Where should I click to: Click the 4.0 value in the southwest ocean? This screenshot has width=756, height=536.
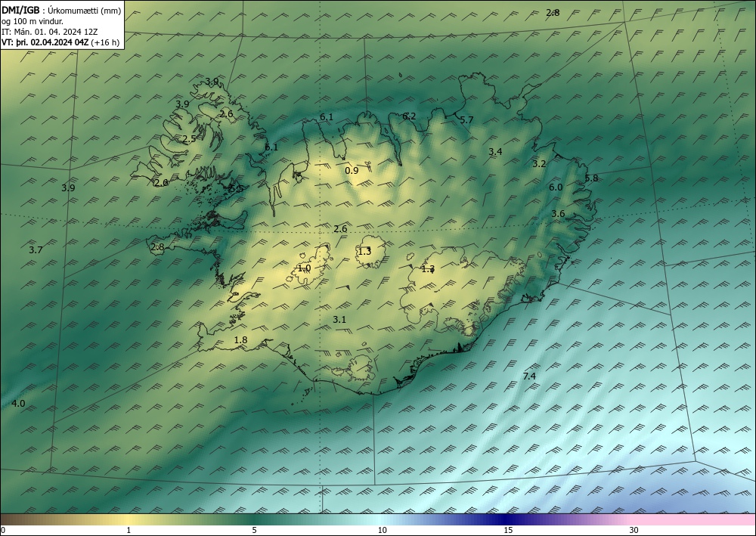[18, 404]
